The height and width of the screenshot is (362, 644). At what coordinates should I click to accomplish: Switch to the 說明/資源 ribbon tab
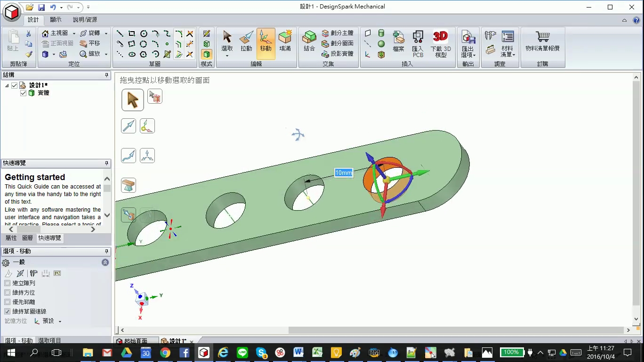(x=85, y=20)
